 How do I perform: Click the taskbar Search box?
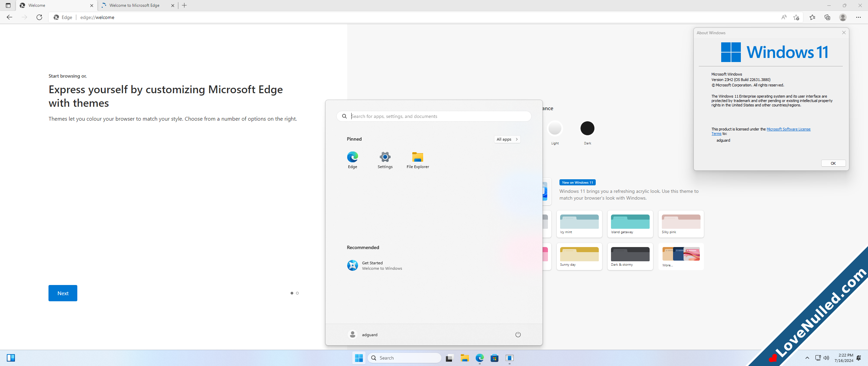(x=405, y=358)
